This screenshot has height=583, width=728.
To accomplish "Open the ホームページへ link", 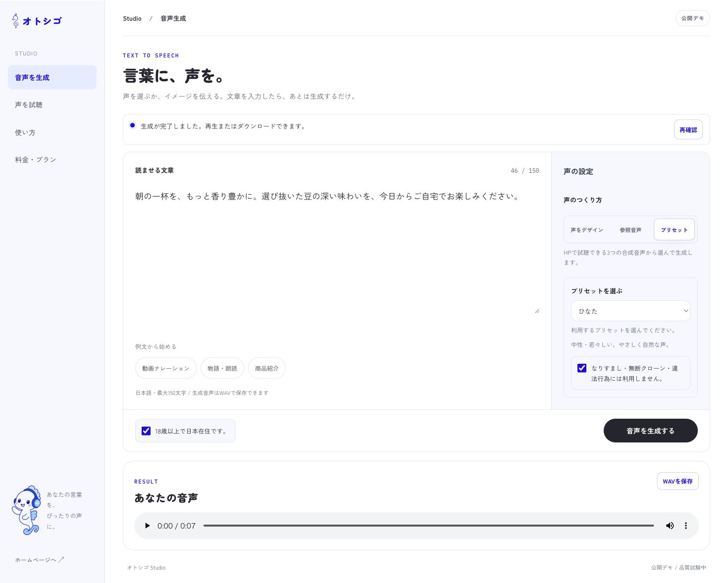I will (x=40, y=560).
